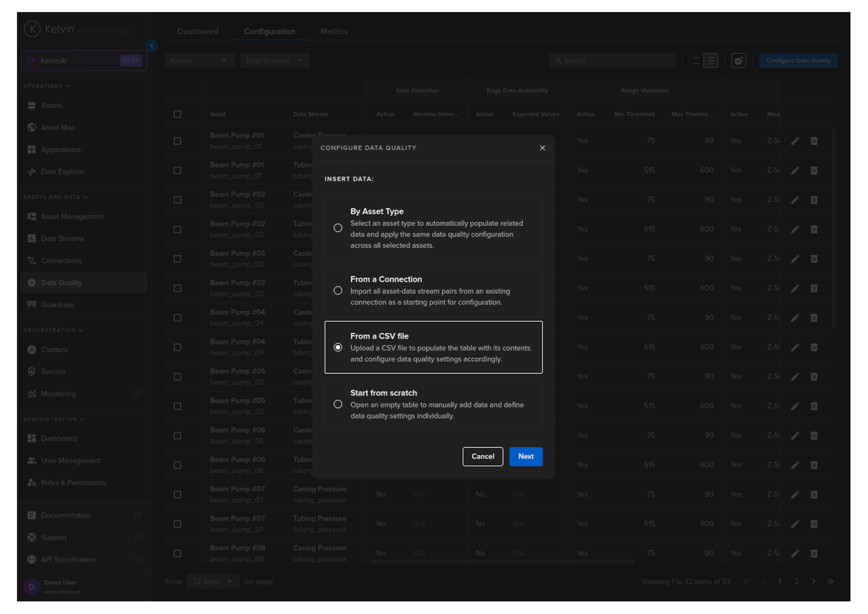Click the Next button in dialog
Viewport: 868px width, 614px height.
pyautogui.click(x=526, y=457)
